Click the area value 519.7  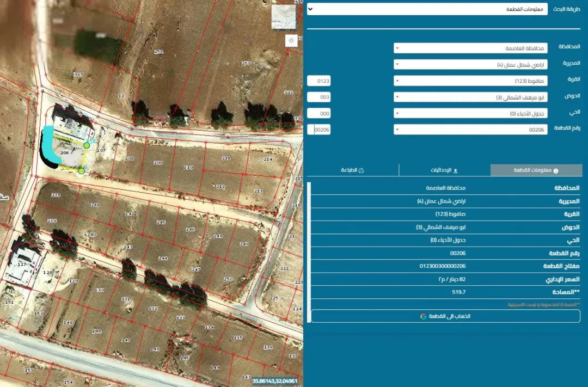(459, 292)
